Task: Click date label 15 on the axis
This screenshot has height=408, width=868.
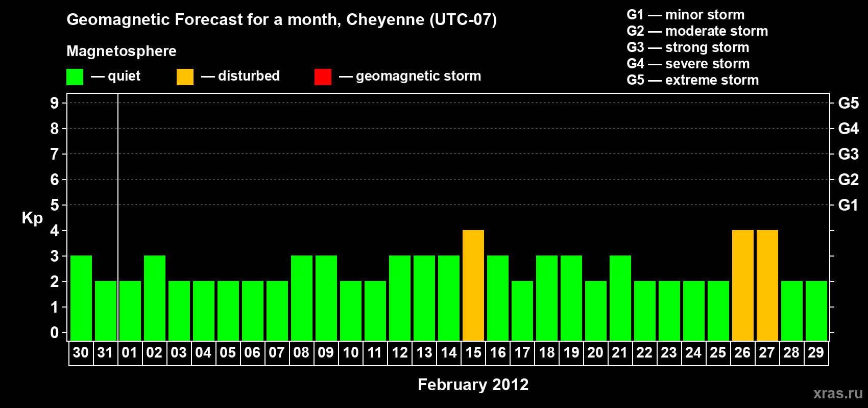Action: pyautogui.click(x=473, y=353)
